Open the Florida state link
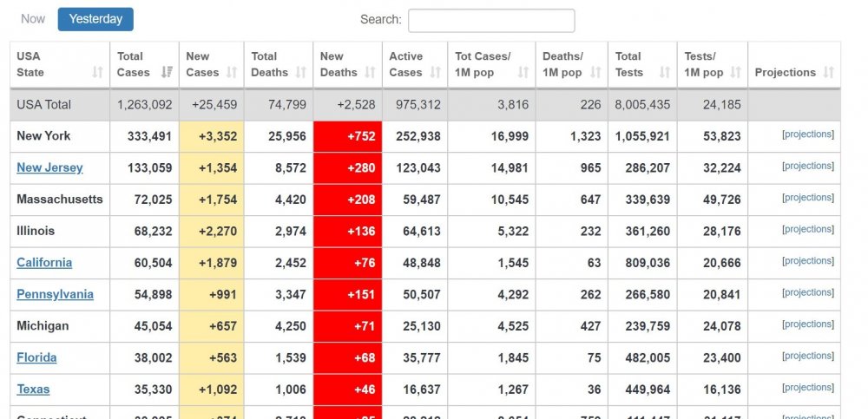The height and width of the screenshot is (419, 868). pos(36,357)
